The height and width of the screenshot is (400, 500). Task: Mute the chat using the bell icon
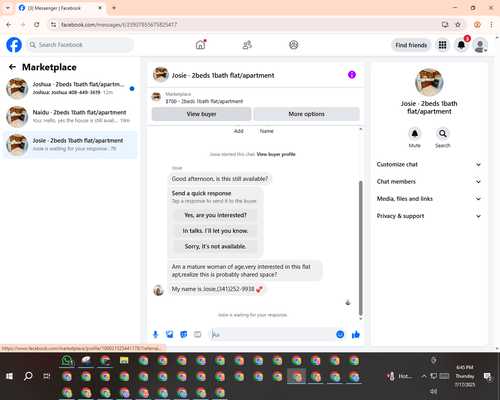[415, 134]
